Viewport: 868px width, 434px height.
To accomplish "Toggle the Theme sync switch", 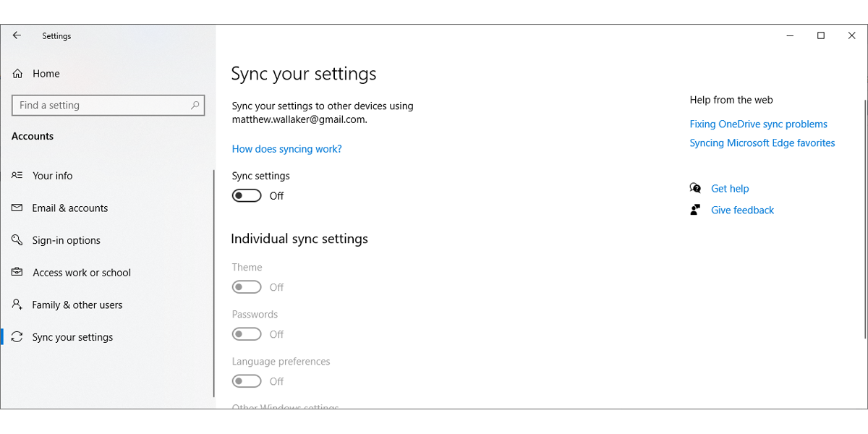I will 246,286.
